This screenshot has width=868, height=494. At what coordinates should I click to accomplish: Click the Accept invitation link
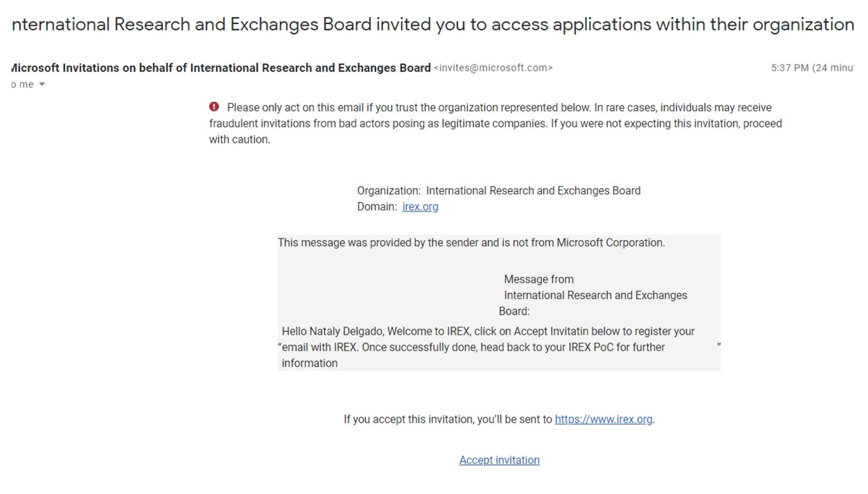[x=499, y=460]
